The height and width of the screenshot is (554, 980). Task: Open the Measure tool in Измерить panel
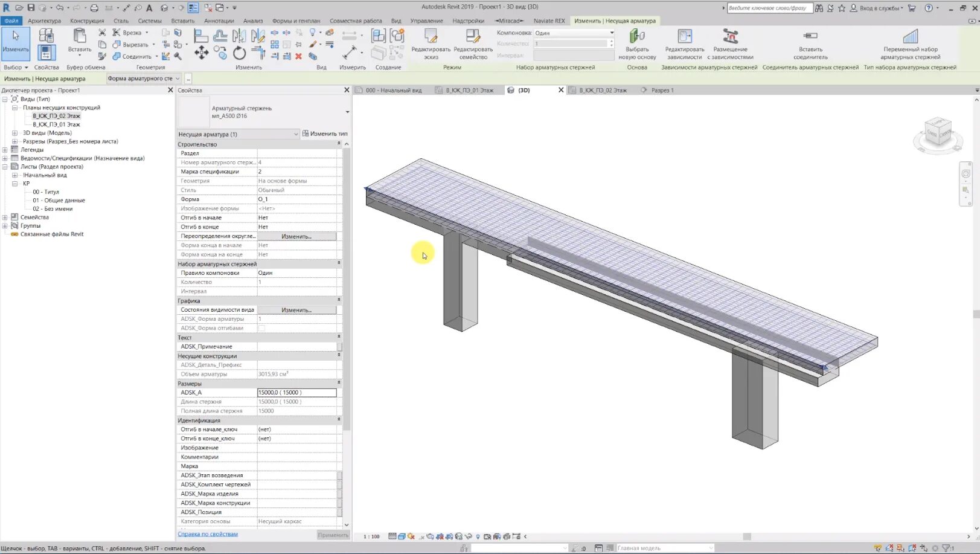[350, 53]
